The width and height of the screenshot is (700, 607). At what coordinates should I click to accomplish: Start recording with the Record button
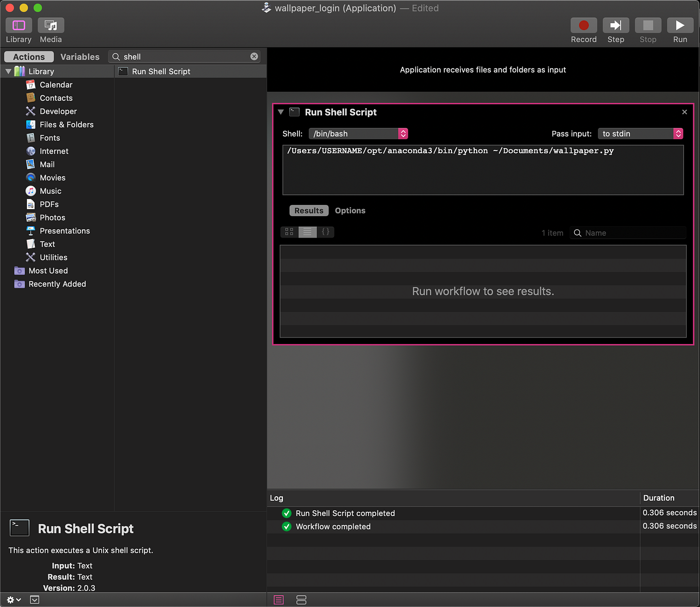(584, 25)
